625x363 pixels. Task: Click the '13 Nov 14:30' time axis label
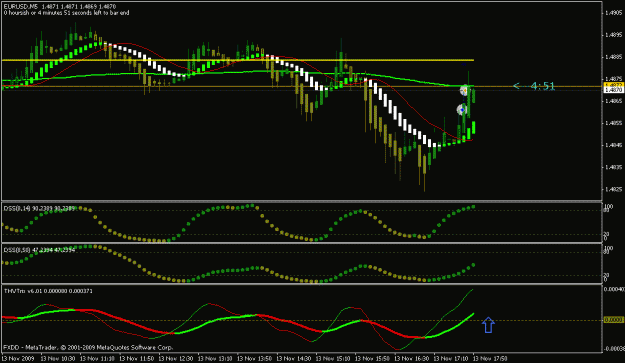point(294,359)
